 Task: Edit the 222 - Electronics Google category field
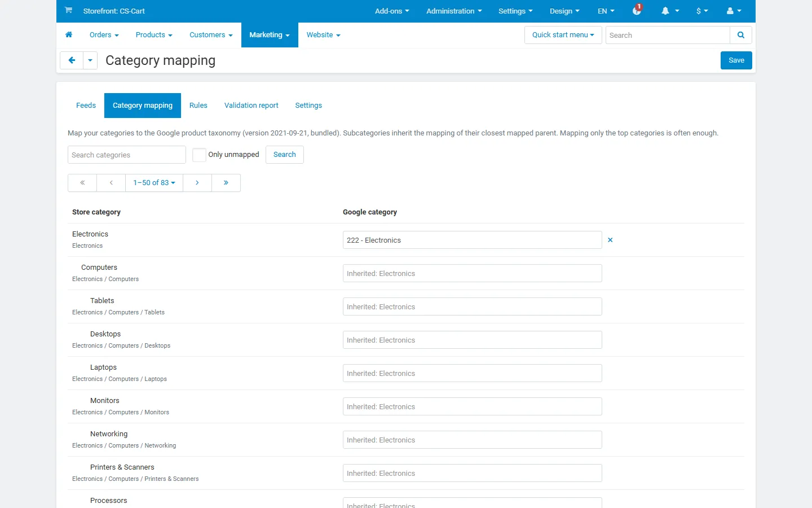(x=473, y=240)
